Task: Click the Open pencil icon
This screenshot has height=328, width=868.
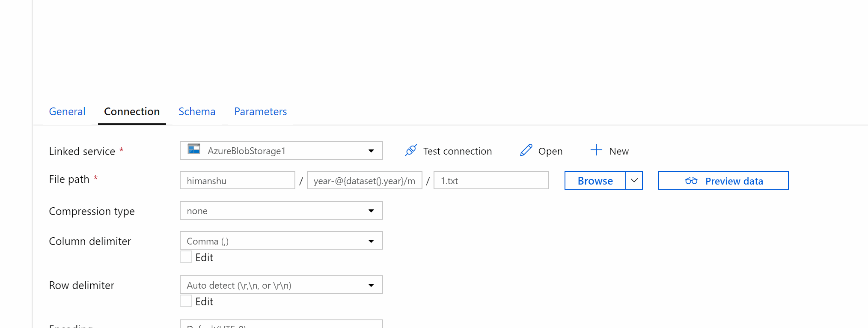Action: 526,150
